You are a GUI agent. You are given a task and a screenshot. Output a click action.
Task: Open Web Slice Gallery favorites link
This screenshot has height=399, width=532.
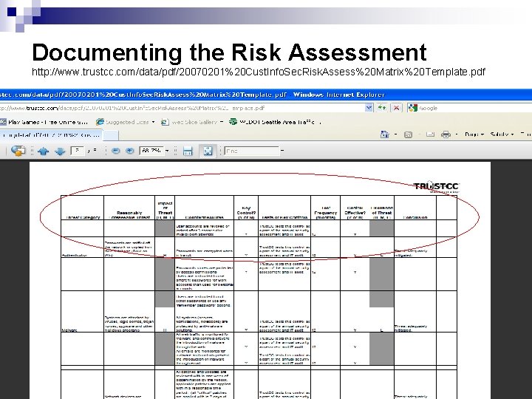[189, 122]
